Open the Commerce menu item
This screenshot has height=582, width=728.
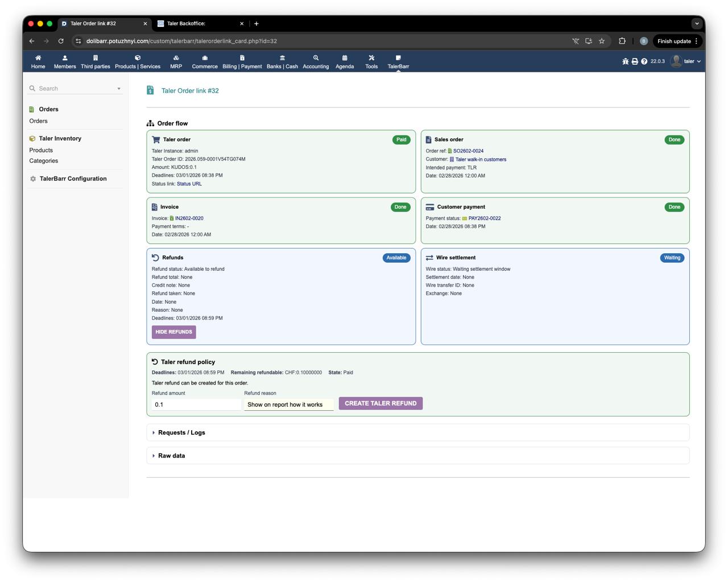tap(205, 61)
